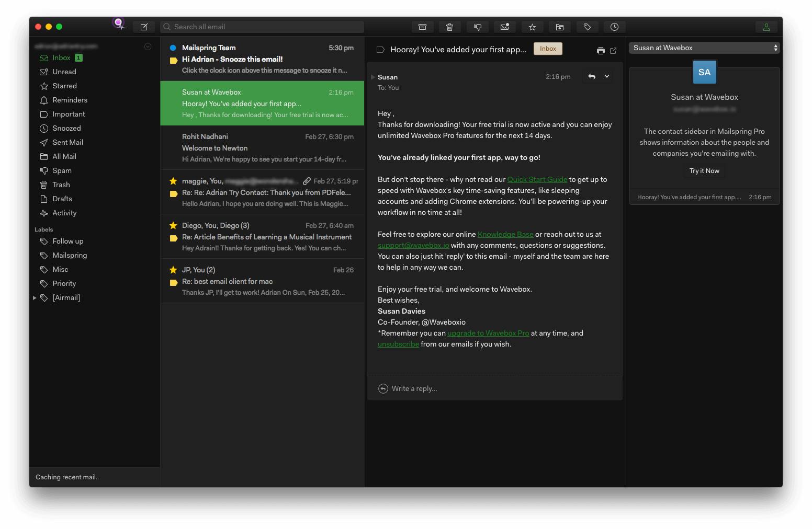Pop out the thread into new window
This screenshot has width=812, height=529.
[x=613, y=51]
